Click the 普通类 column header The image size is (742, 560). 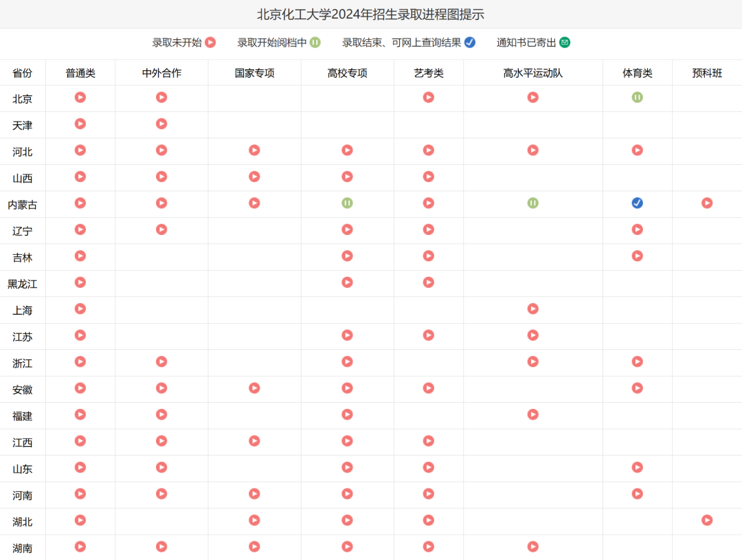[x=80, y=73]
